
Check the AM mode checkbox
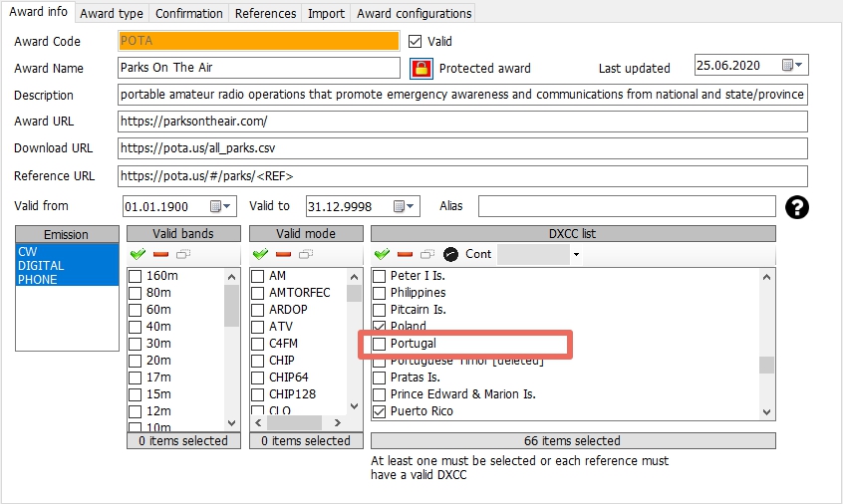257,276
